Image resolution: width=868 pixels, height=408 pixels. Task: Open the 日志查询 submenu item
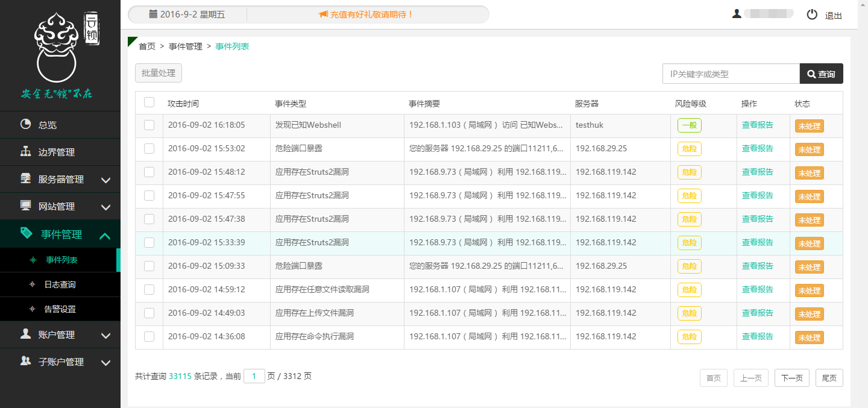[60, 284]
